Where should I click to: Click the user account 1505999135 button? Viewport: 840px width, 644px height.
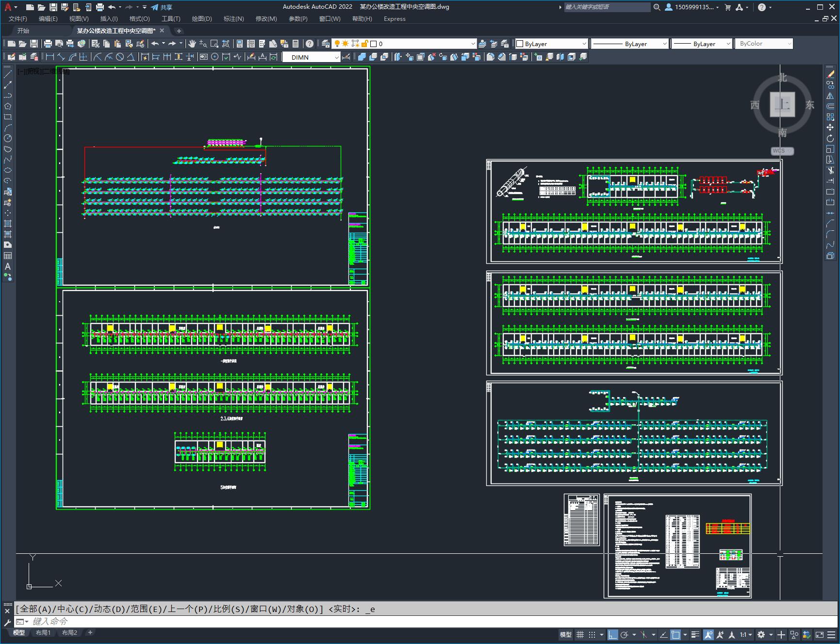point(692,7)
